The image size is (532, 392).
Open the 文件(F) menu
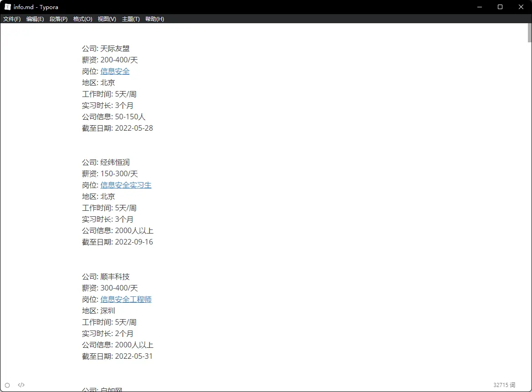click(x=12, y=19)
